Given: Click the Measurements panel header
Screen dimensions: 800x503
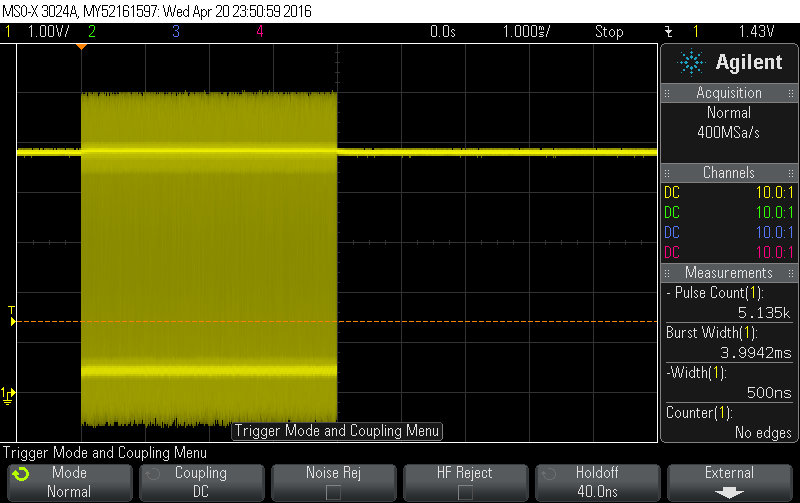Looking at the screenshot, I should pos(729,273).
